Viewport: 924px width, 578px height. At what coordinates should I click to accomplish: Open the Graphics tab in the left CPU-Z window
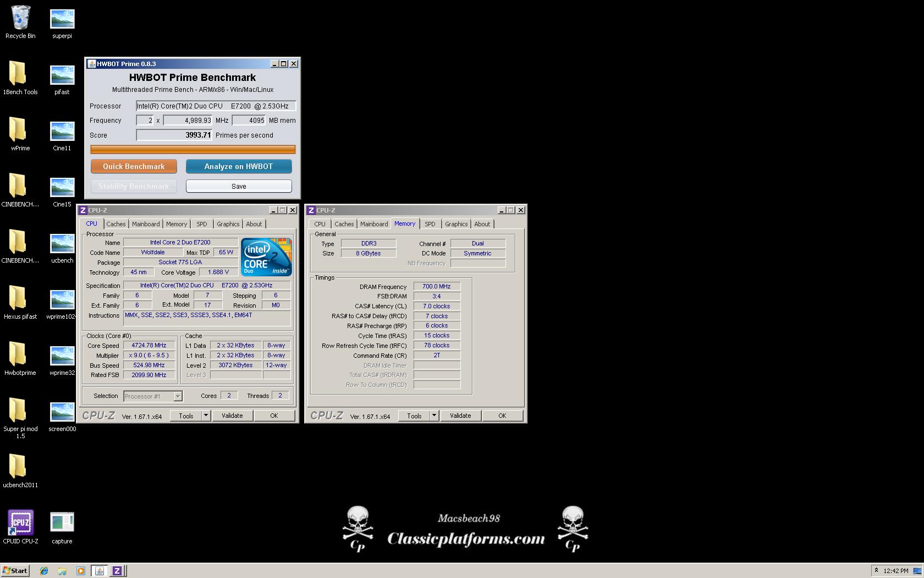[228, 224]
